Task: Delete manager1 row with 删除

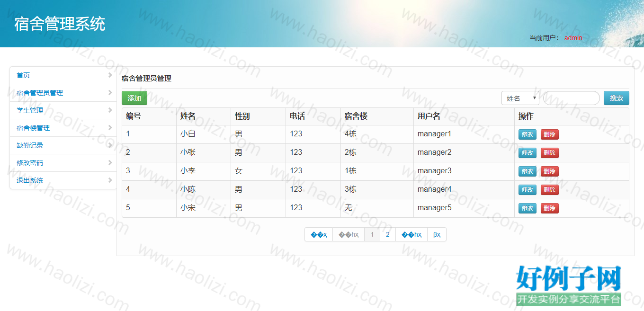Action: pos(550,134)
